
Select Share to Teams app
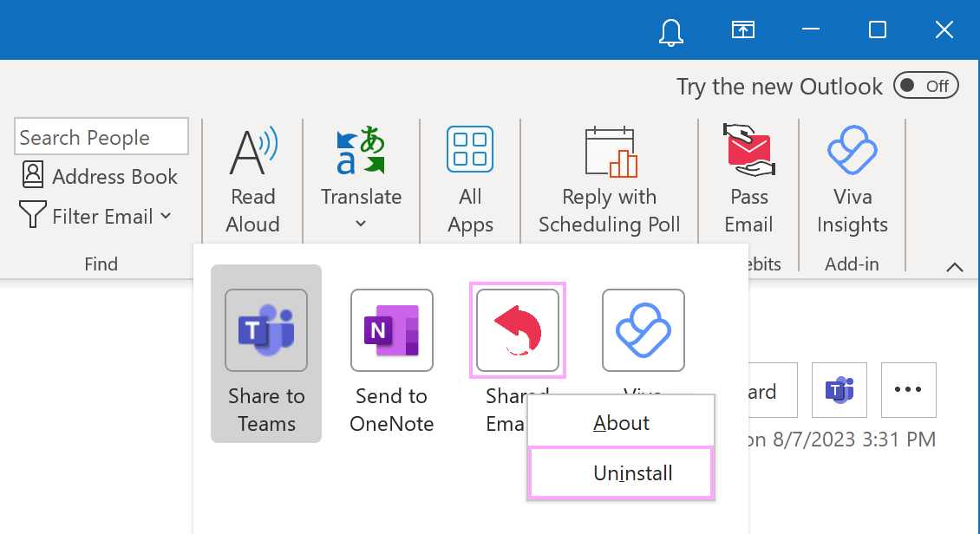pyautogui.click(x=266, y=354)
